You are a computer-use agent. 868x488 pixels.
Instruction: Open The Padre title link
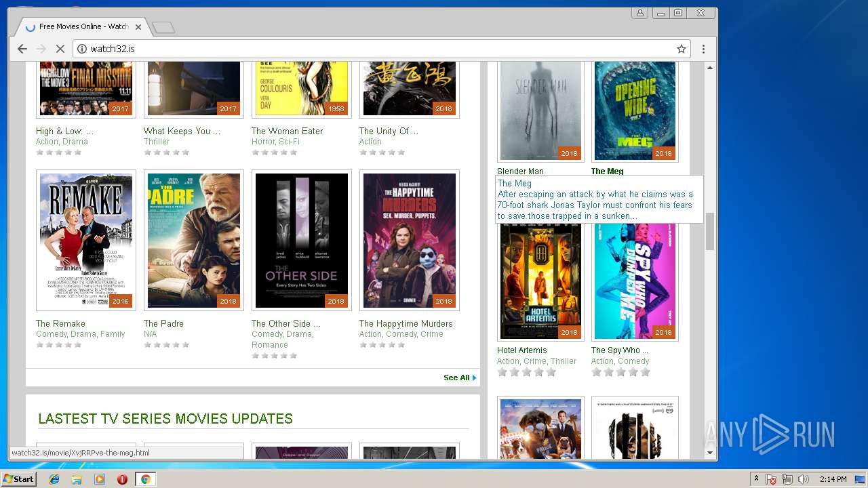point(163,323)
